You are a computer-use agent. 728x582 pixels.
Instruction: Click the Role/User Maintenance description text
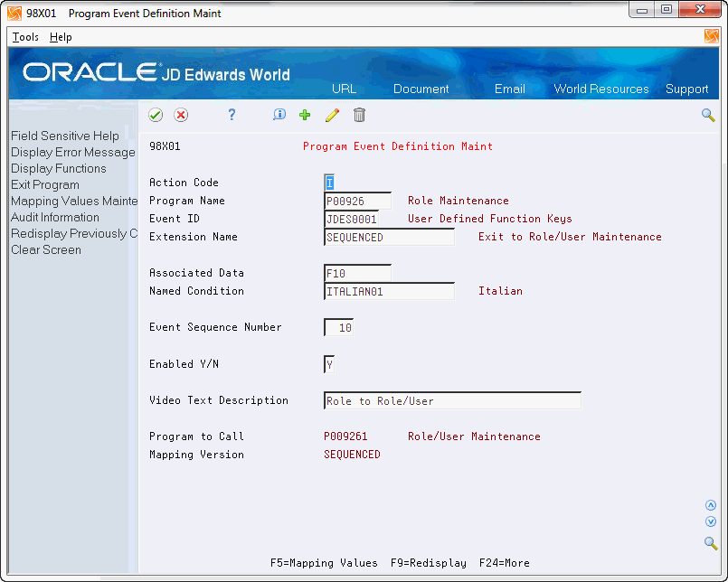[474, 436]
